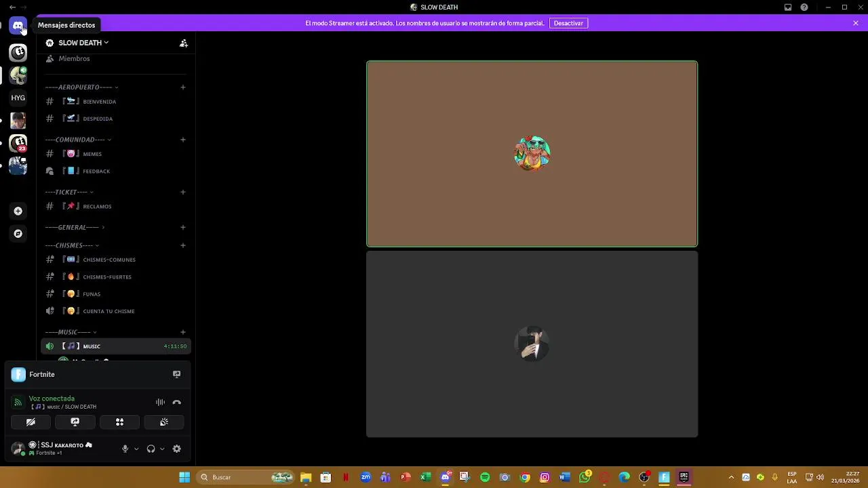Image resolution: width=868 pixels, height=488 pixels.
Task: Click Desactivar to disable Streamer mode
Action: click(x=568, y=23)
